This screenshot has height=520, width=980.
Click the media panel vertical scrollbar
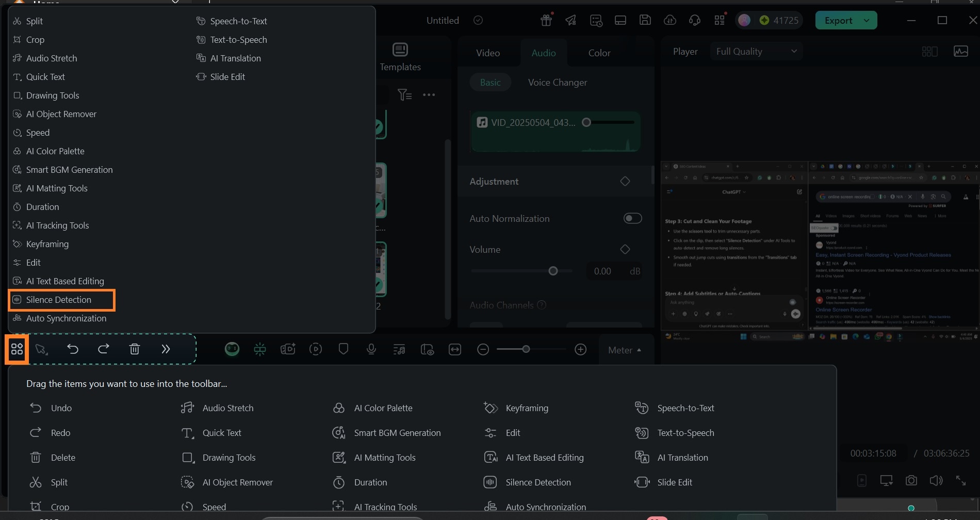pos(448,230)
